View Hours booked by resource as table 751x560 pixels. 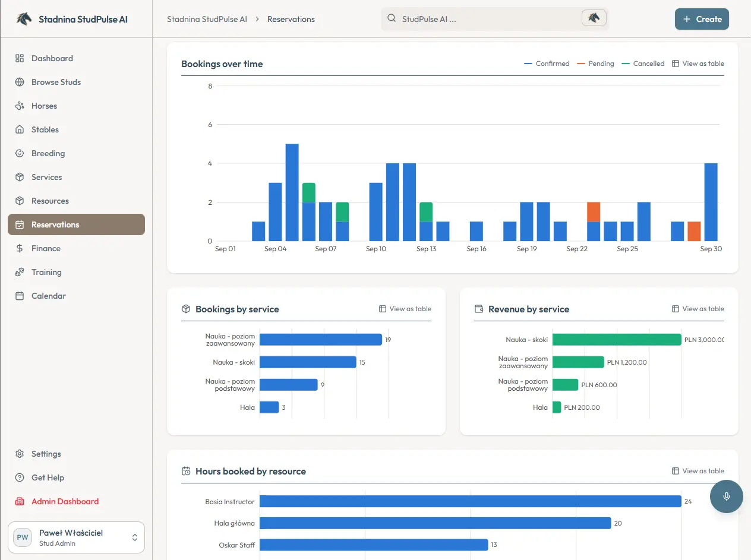(x=698, y=471)
